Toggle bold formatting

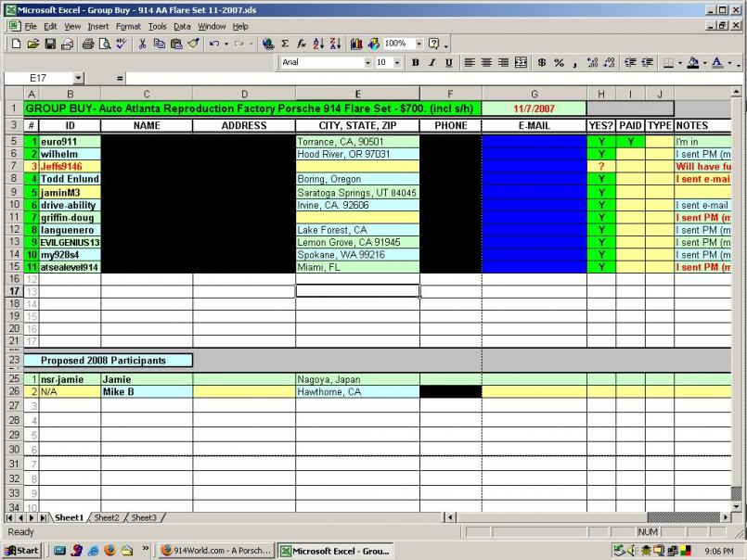pyautogui.click(x=415, y=62)
